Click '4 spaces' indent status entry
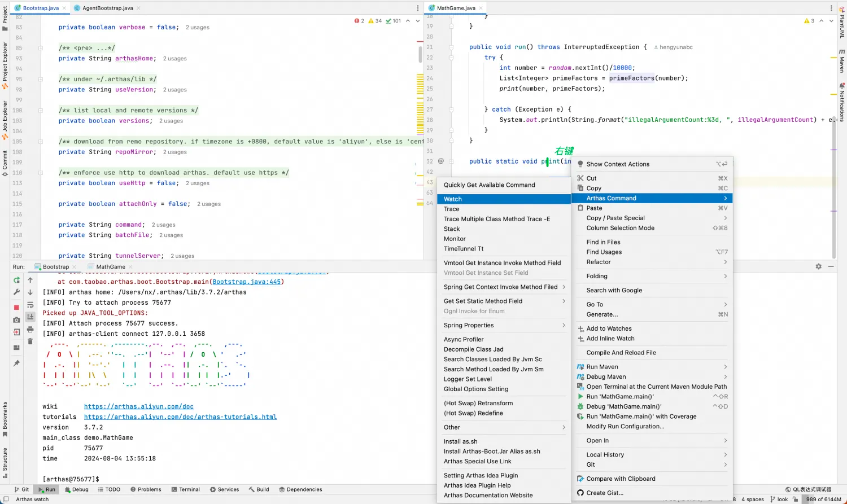This screenshot has height=504, width=847. coord(753,499)
